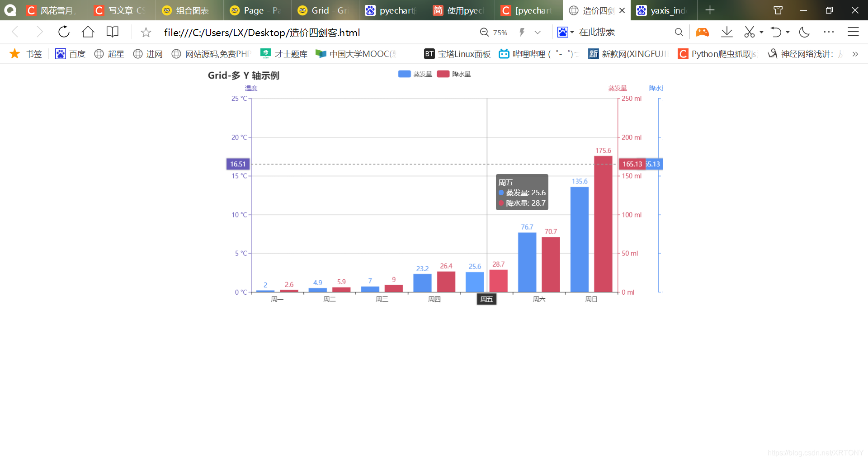This screenshot has height=461, width=868.
Task: Open the 新款网(XINGFU bookmark
Action: [628, 54]
